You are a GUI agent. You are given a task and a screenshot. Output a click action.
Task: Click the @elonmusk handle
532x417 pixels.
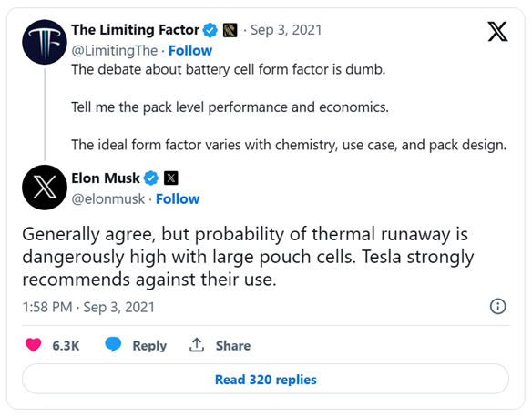[107, 199]
